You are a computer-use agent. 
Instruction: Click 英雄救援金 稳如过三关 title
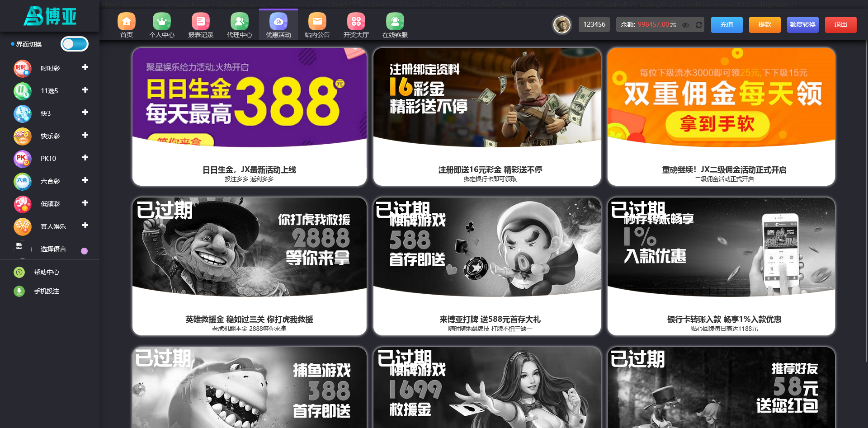point(249,320)
